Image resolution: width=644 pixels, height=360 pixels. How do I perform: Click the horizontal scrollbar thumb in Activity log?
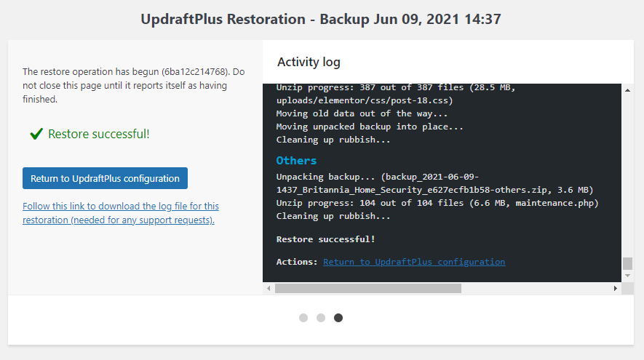(368, 289)
